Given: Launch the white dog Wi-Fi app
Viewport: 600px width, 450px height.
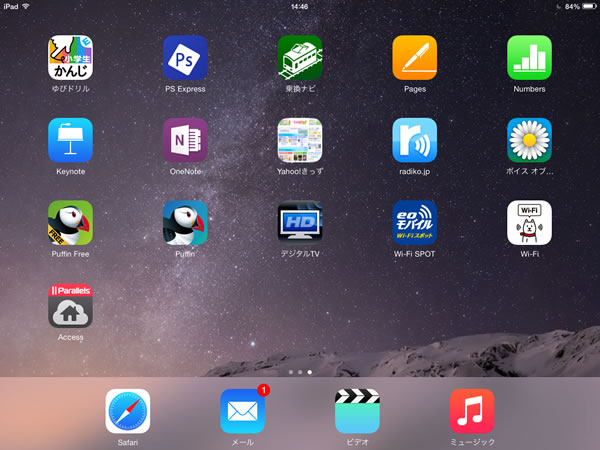Looking at the screenshot, I should (x=530, y=223).
